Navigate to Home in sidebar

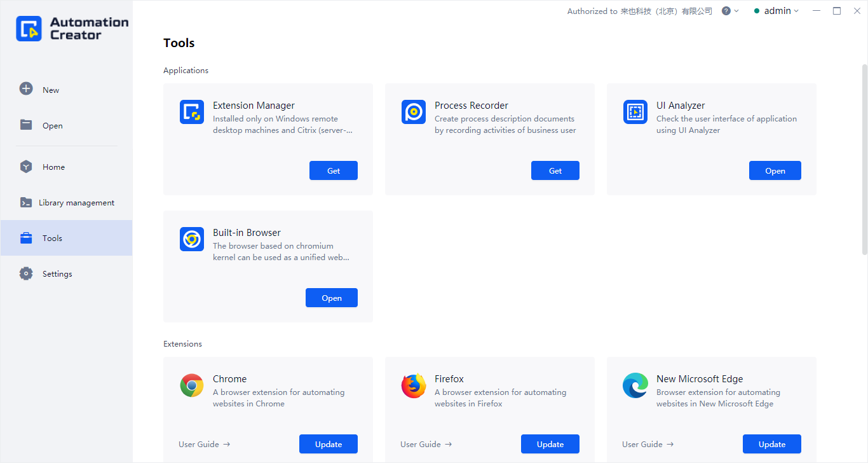(53, 167)
